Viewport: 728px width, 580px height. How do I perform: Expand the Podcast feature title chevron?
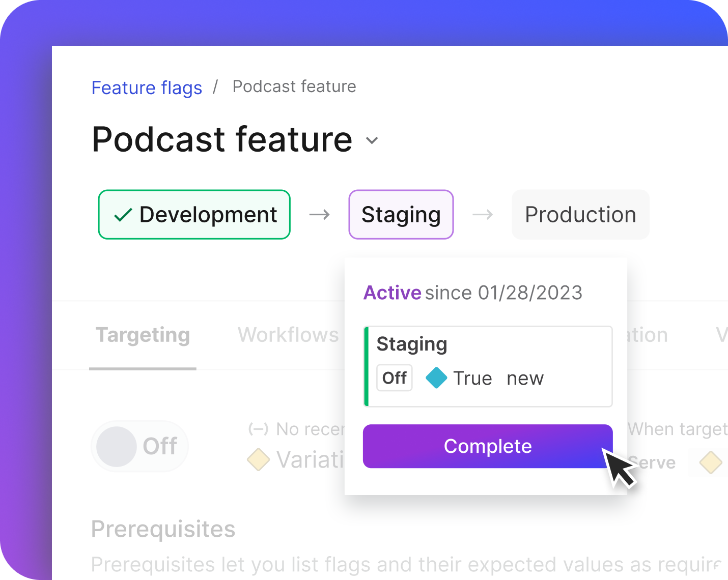point(372,140)
